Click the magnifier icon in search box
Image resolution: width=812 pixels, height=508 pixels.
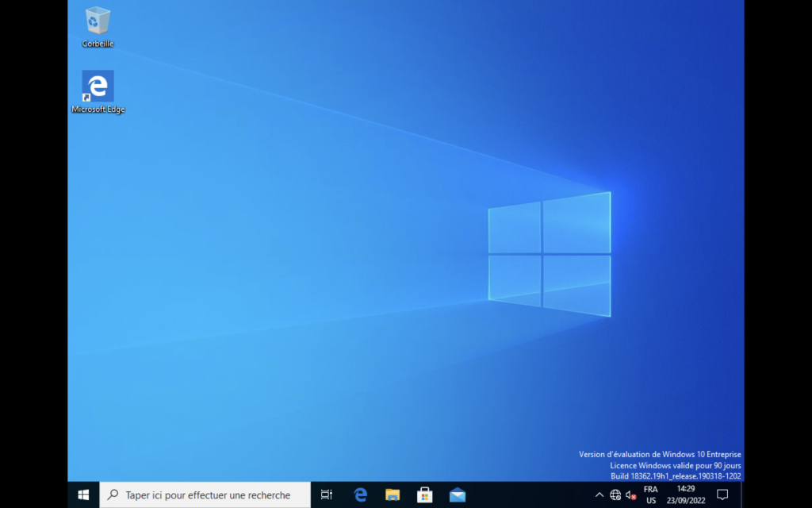click(113, 495)
